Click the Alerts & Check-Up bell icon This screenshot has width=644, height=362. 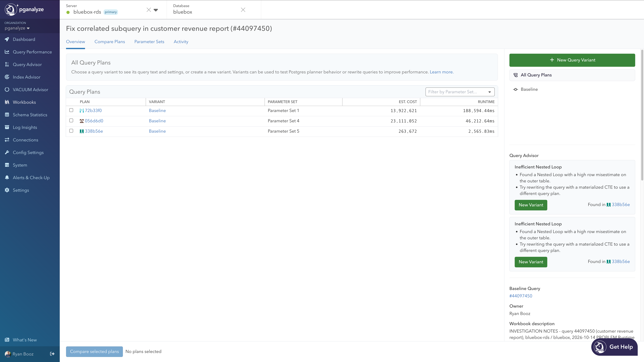[7, 177]
